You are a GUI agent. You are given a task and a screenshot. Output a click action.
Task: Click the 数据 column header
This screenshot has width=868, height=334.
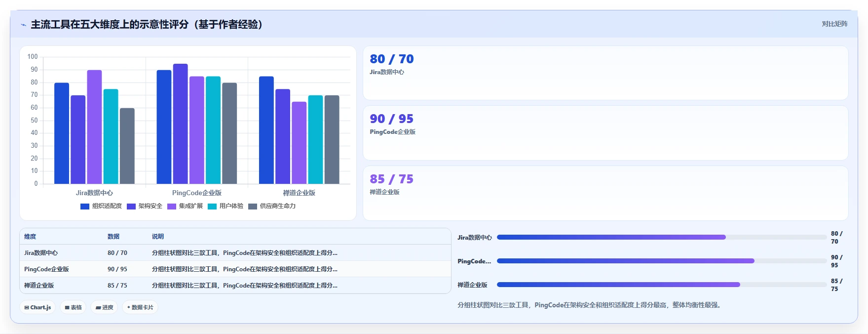(x=113, y=237)
